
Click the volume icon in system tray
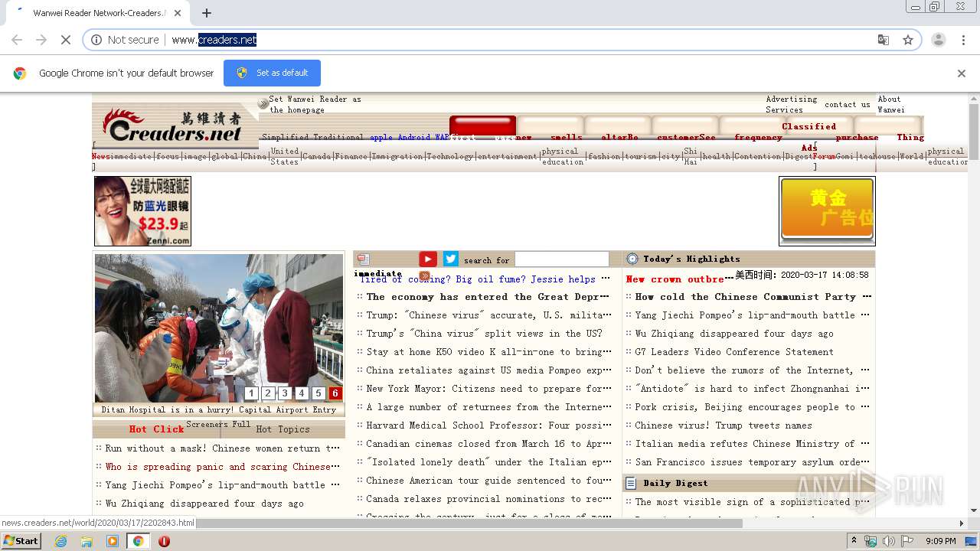point(889,541)
